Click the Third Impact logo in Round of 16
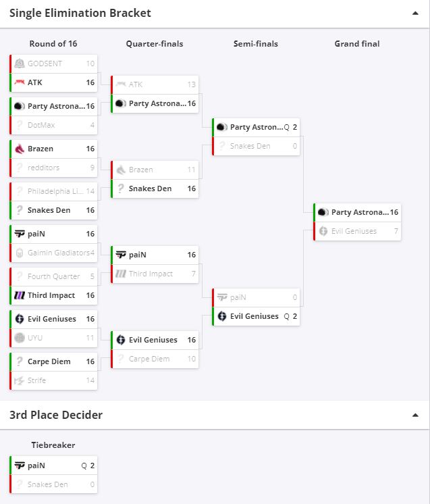This screenshot has width=430, height=504. [19, 295]
